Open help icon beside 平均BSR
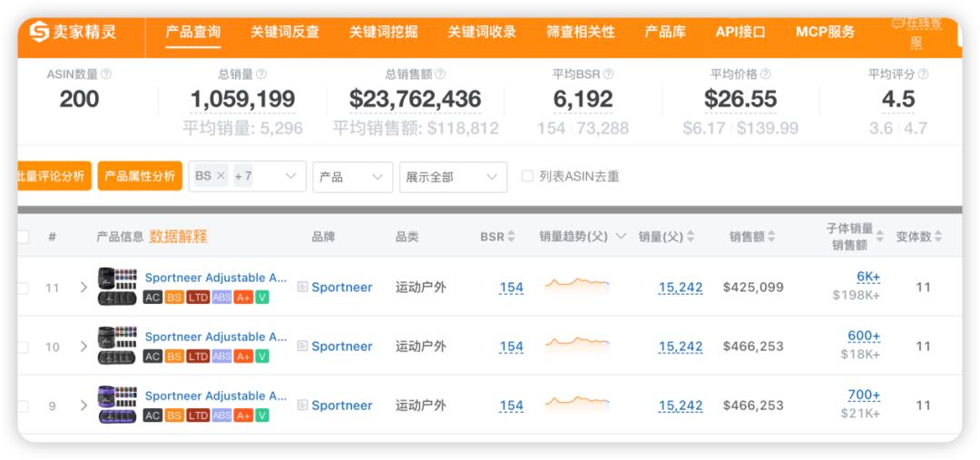980x460 pixels. 608,74
